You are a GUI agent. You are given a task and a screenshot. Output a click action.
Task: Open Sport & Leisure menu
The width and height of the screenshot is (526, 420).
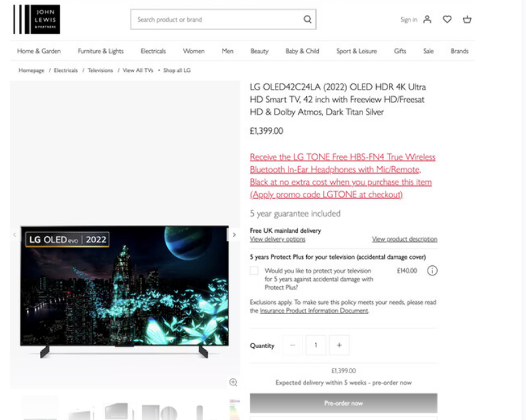[x=356, y=51]
